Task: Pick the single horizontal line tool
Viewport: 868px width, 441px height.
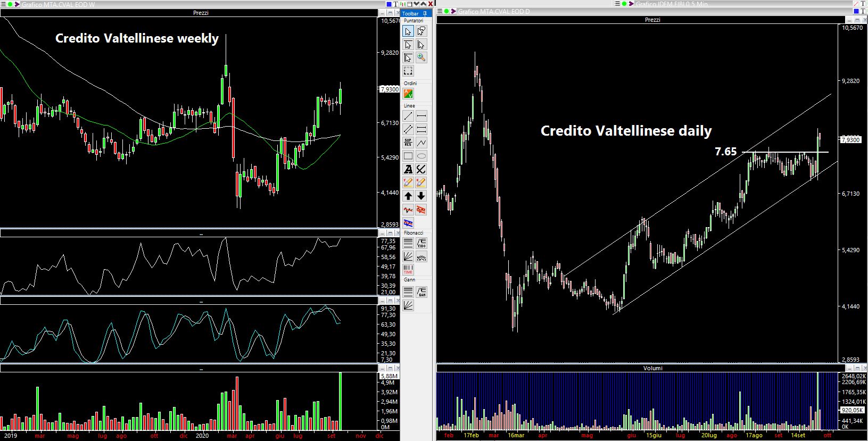Action: 421,116
